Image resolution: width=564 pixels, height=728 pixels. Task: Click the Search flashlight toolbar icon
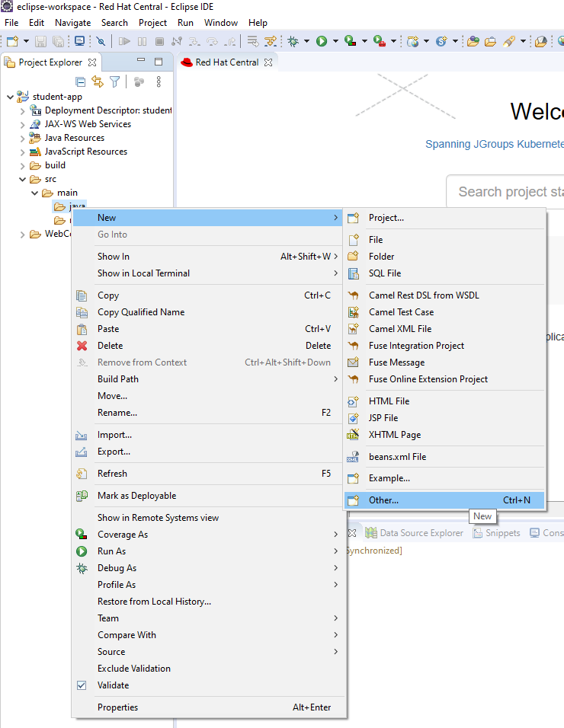509,41
